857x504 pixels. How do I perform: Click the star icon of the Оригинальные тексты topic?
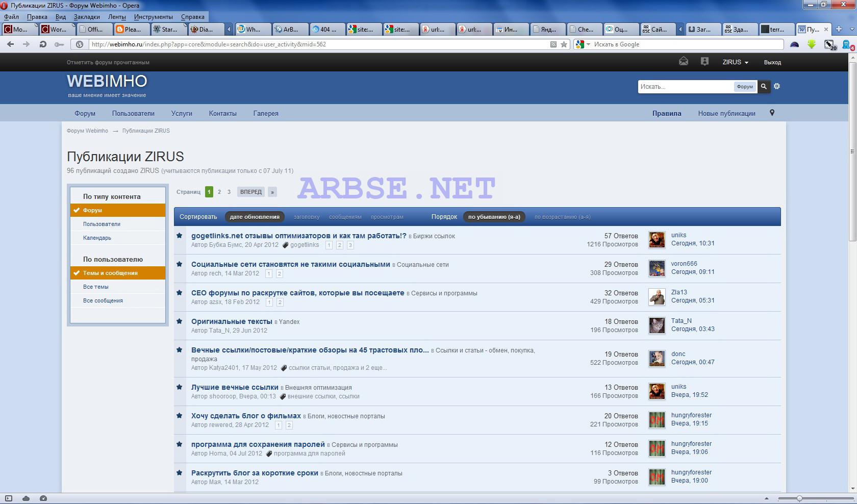[x=180, y=321]
